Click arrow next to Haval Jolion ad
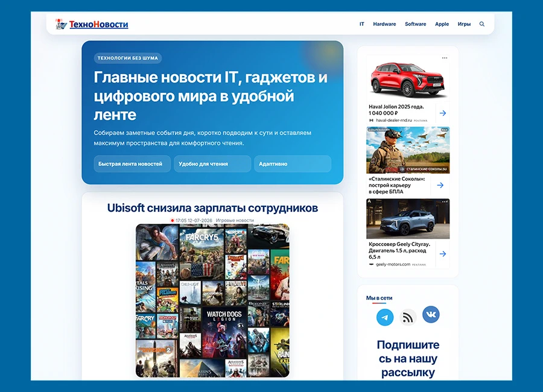 point(443,113)
